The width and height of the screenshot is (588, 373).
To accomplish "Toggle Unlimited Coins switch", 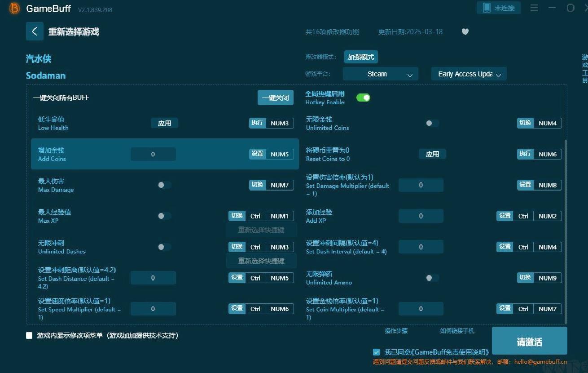I will point(432,123).
